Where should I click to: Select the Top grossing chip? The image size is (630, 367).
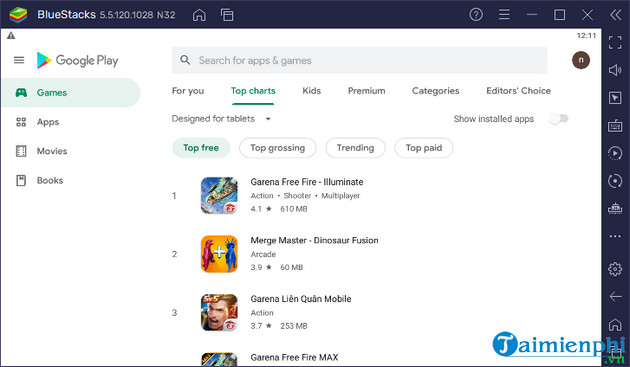(x=278, y=148)
